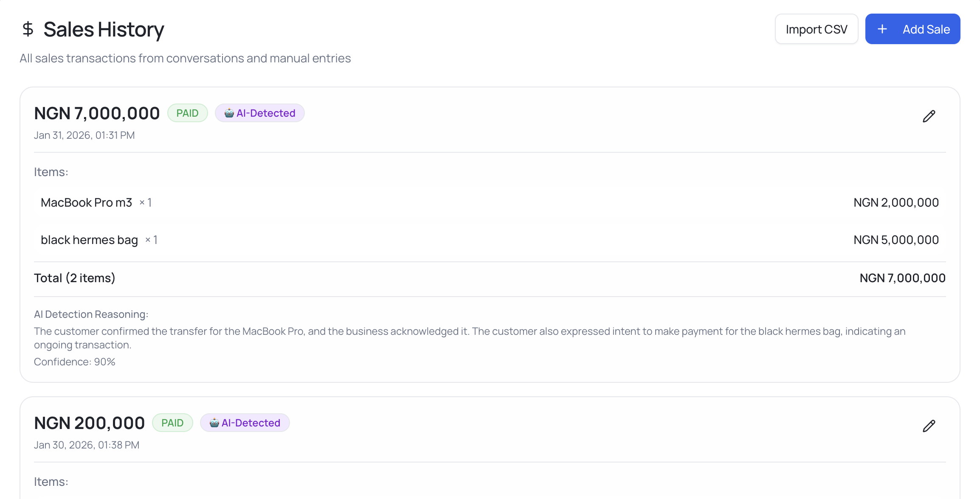The width and height of the screenshot is (980, 499).
Task: Click the Confidence: 90% line
Action: point(75,362)
